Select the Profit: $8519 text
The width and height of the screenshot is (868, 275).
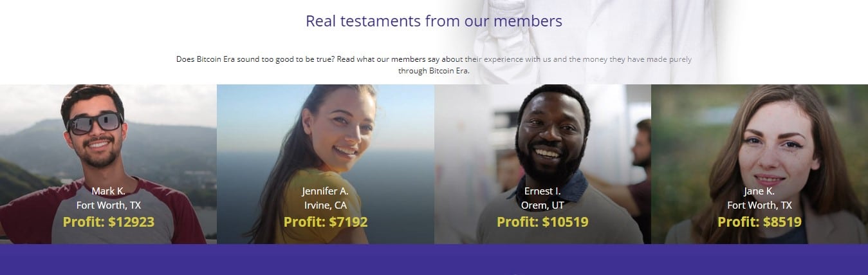coord(759,222)
